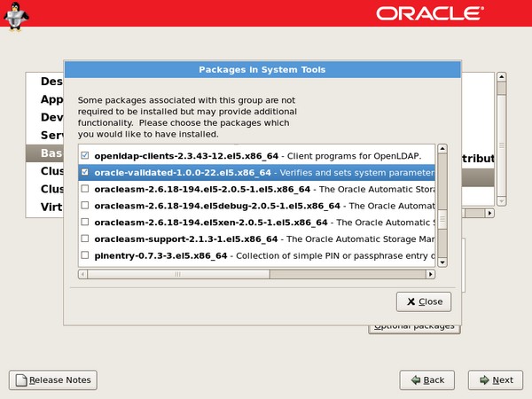The width and height of the screenshot is (532, 399).
Task: Click the package list scroll down arrow
Action: point(442,262)
